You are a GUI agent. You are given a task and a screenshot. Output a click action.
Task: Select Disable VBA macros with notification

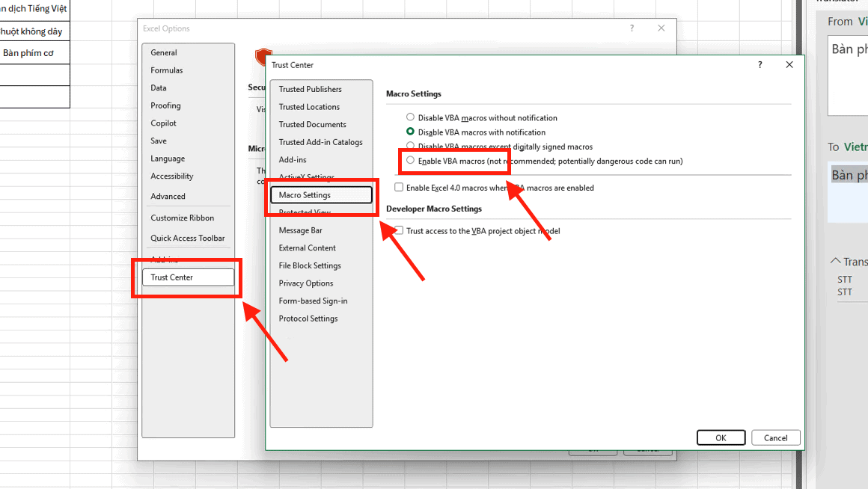pos(410,132)
